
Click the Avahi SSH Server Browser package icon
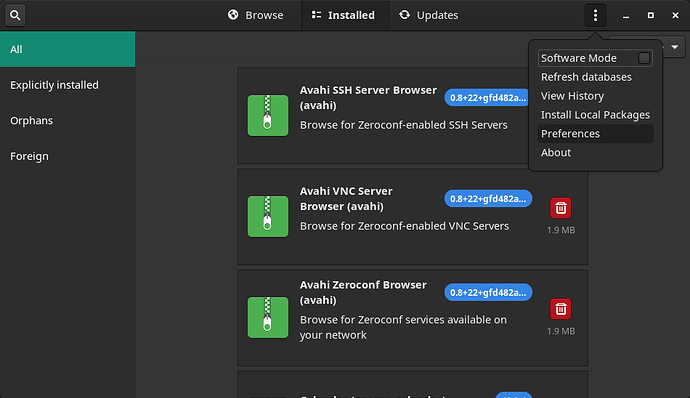tap(268, 115)
